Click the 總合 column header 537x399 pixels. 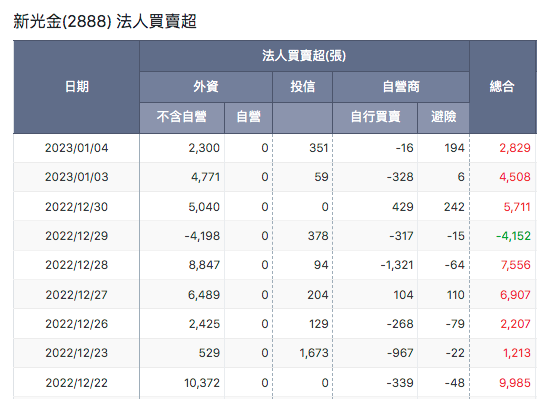[x=502, y=87]
